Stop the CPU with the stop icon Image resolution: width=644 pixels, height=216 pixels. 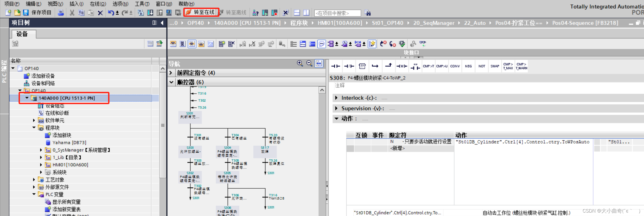tap(274, 12)
